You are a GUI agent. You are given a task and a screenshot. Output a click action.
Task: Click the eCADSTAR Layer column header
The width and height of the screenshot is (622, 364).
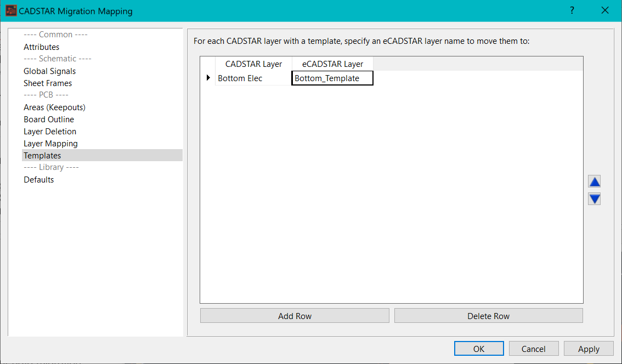click(x=332, y=64)
